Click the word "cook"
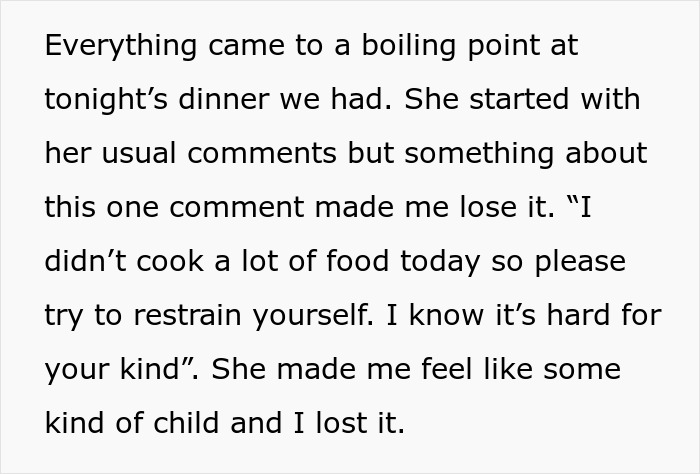This screenshot has height=474, width=700. (x=163, y=262)
